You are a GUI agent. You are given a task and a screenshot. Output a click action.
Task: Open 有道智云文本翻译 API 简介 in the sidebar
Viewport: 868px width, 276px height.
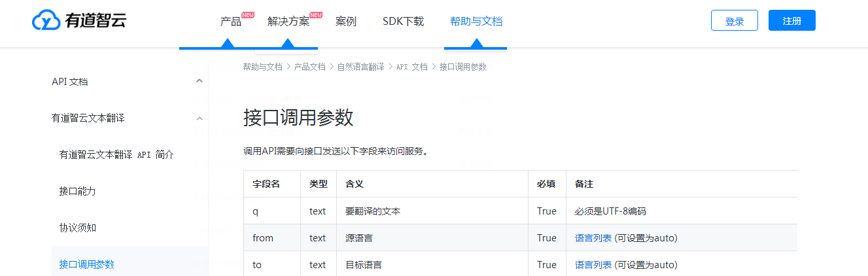coord(116,155)
